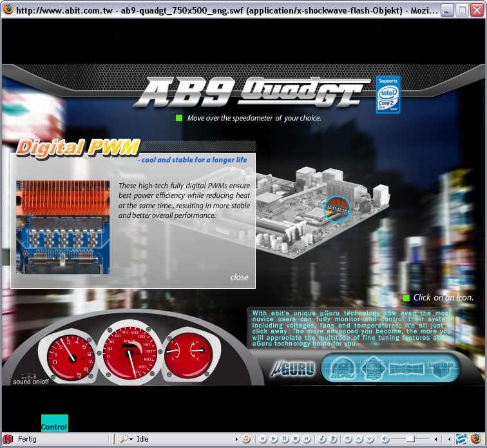487x448 pixels.
Task: Click the play button in status bar
Action: click(274, 439)
